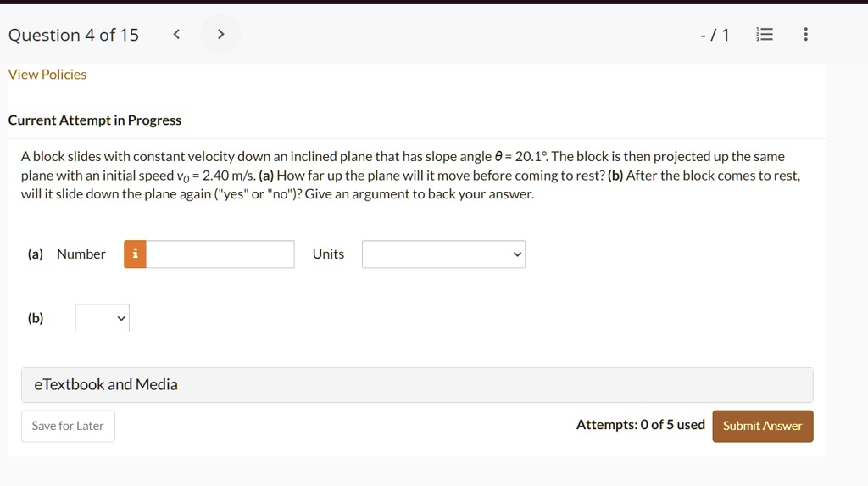Click the Question 4 of 15 heading
The image size is (868, 486).
74,35
